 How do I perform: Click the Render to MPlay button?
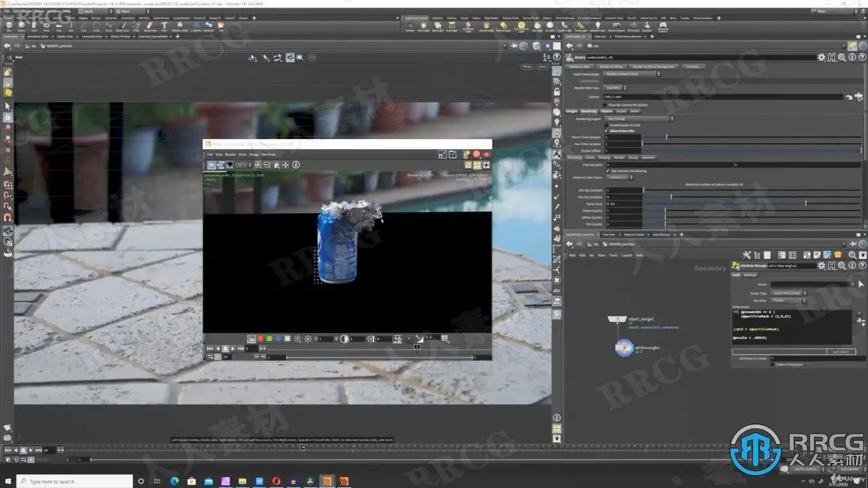pyautogui.click(x=610, y=66)
